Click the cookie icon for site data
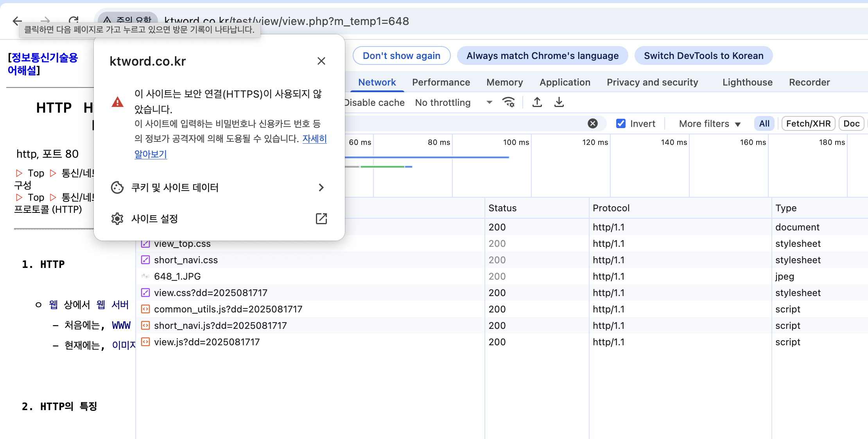The width and height of the screenshot is (868, 439). [117, 187]
